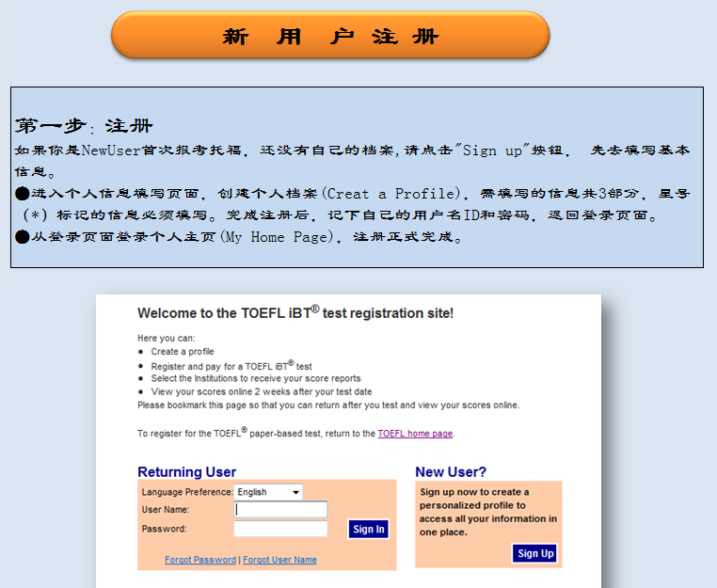Screen dimensions: 717x588
Task: Click the orange 新用户注册 banner button
Action: (x=330, y=36)
